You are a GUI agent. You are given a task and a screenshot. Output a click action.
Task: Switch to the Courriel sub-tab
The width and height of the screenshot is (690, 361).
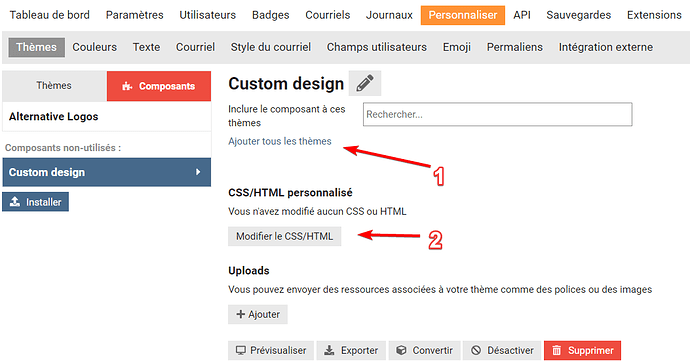(x=195, y=47)
